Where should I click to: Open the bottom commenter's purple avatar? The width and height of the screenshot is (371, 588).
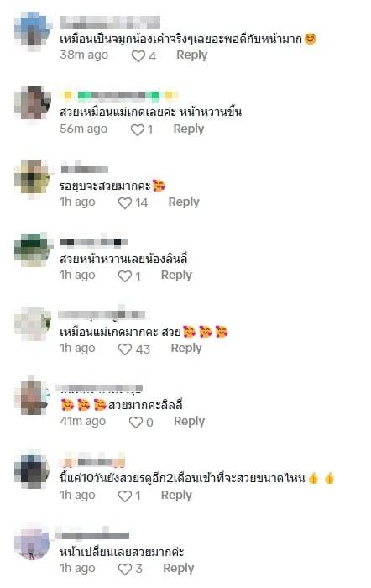(32, 543)
